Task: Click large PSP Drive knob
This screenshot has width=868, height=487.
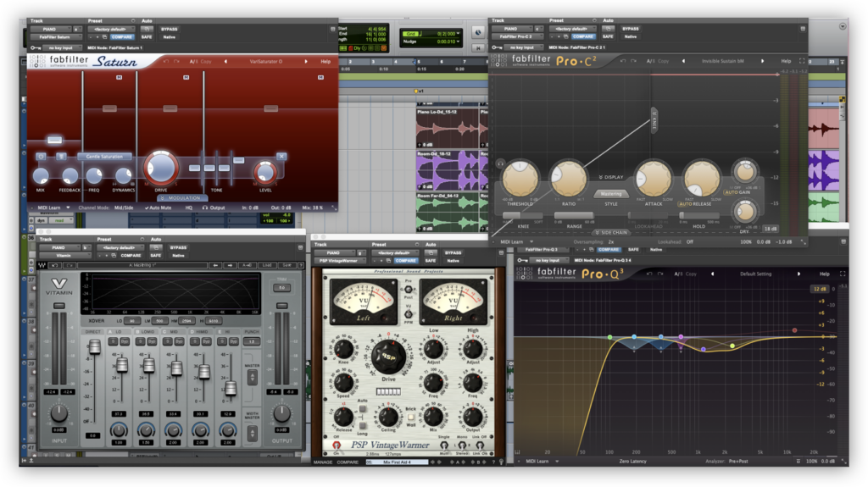Action: point(388,357)
